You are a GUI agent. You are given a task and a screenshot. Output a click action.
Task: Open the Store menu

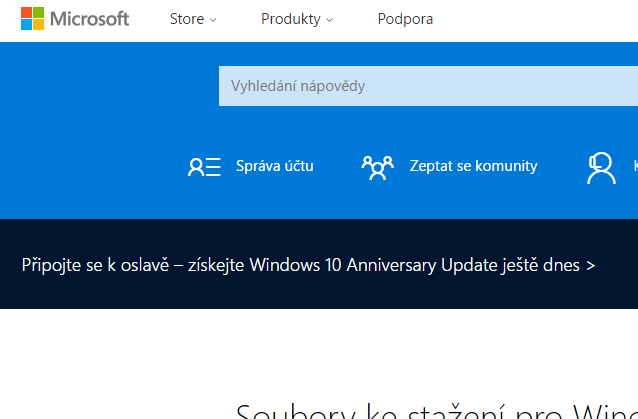[x=187, y=19]
